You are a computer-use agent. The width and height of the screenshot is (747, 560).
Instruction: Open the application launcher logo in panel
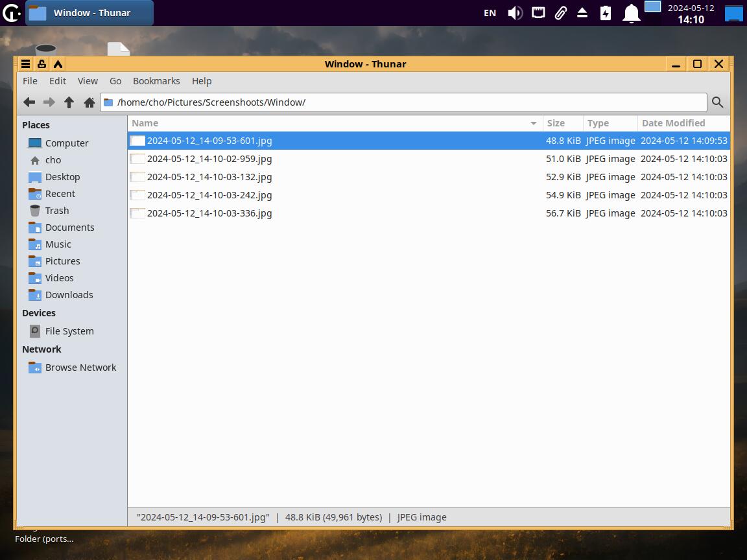pyautogui.click(x=11, y=13)
